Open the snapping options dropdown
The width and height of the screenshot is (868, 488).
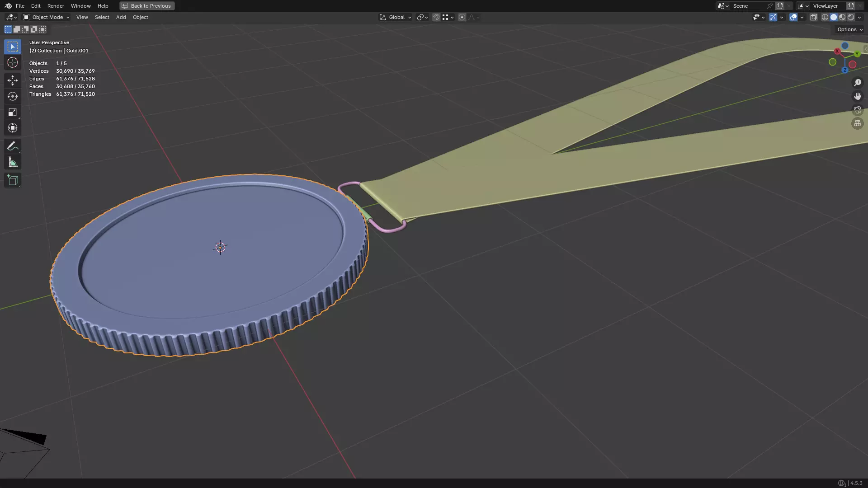tap(448, 17)
